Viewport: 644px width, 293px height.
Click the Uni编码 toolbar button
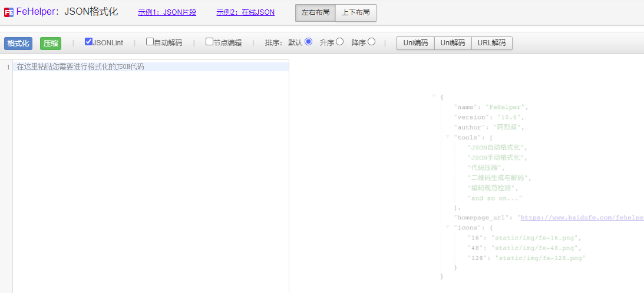(415, 43)
